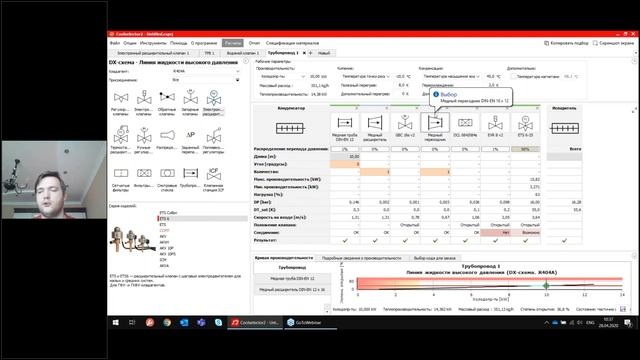This screenshot has height=360, width=640.
Task: Open the Спецификация материалов tab
Action: [292, 43]
